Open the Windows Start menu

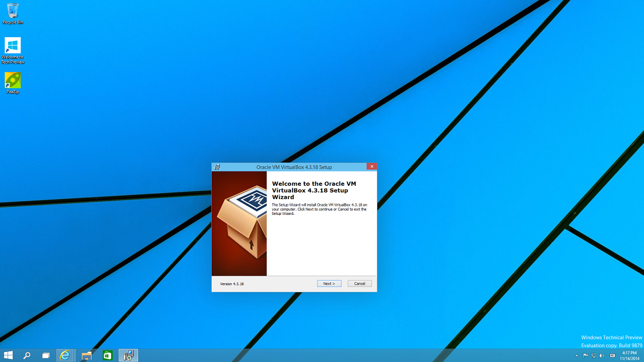coord(8,356)
